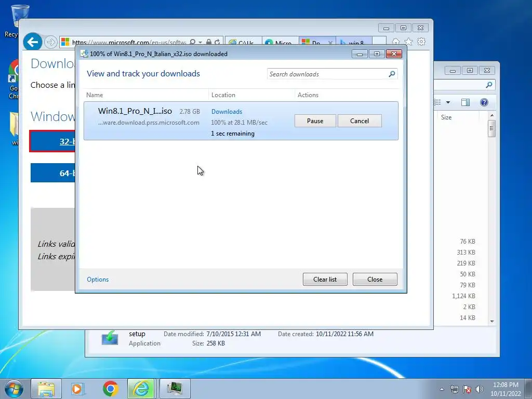532x399 pixels.
Task: Pause the Win8.1 iso download
Action: tap(315, 121)
